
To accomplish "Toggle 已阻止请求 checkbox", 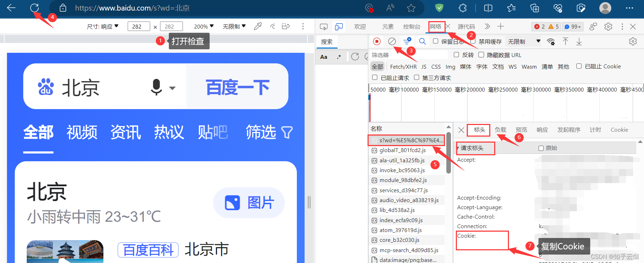I will [375, 77].
